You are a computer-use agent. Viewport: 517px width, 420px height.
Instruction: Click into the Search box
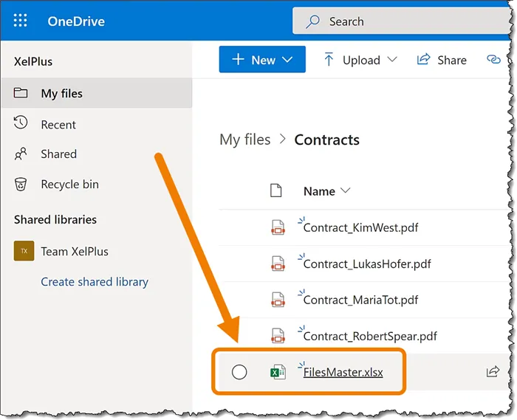coord(399,21)
